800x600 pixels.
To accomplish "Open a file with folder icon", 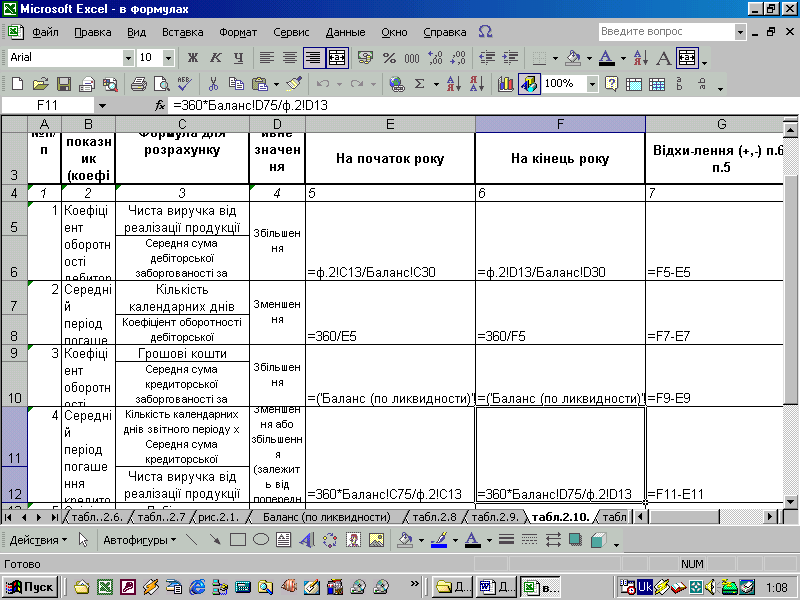I will tap(41, 84).
